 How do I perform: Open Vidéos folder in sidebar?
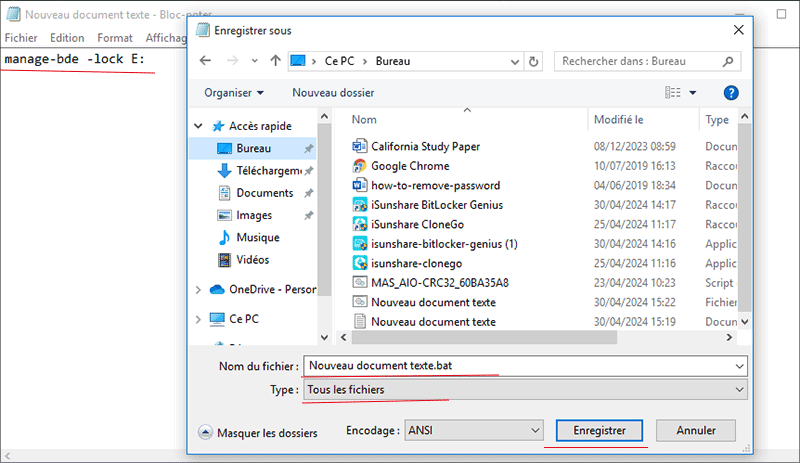[252, 260]
